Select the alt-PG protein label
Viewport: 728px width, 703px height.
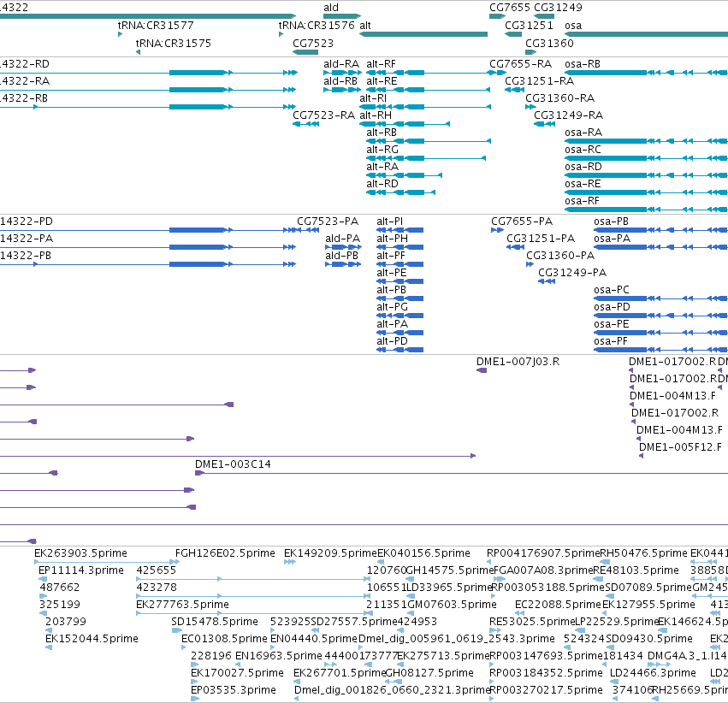pyautogui.click(x=393, y=307)
